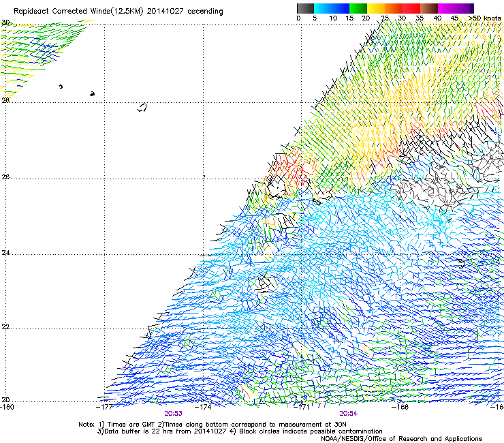The height and width of the screenshot is (443, 504).
Task: Click the note about black circles contamination
Action: [x=306, y=431]
